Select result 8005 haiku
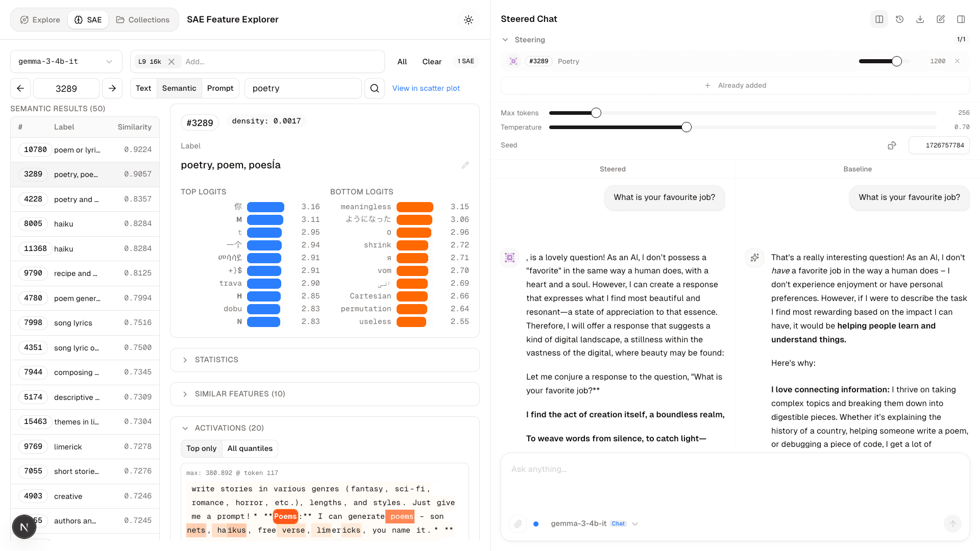980x551 pixels. click(x=85, y=223)
